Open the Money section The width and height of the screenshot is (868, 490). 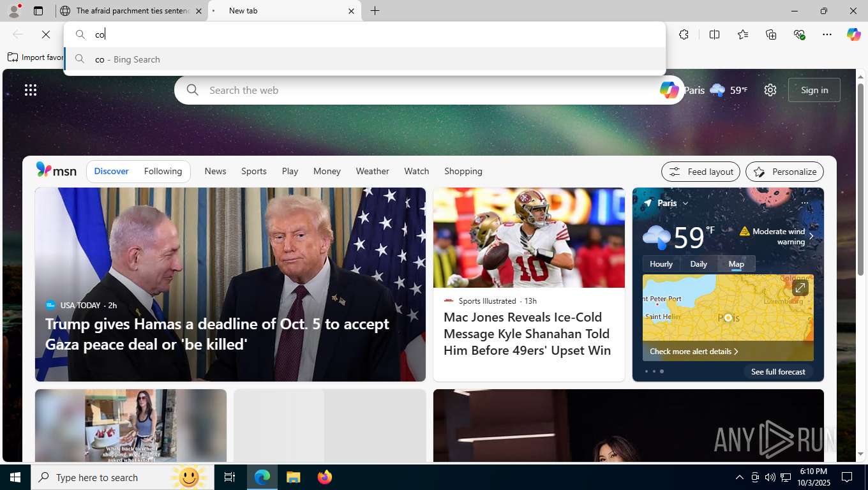327,171
